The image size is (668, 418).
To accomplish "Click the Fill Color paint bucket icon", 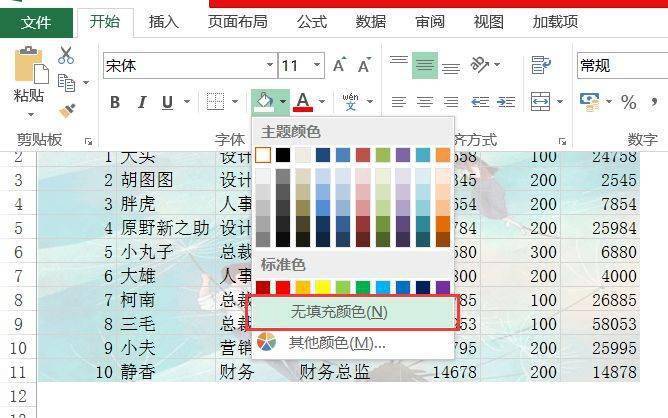I will pyautogui.click(x=264, y=101).
